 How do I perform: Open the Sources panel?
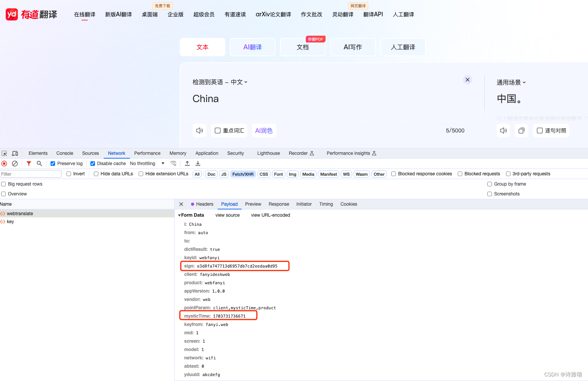[90, 153]
